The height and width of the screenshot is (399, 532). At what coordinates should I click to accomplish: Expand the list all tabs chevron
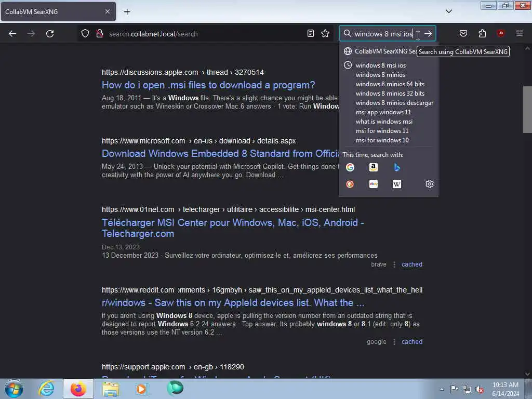coord(448,11)
